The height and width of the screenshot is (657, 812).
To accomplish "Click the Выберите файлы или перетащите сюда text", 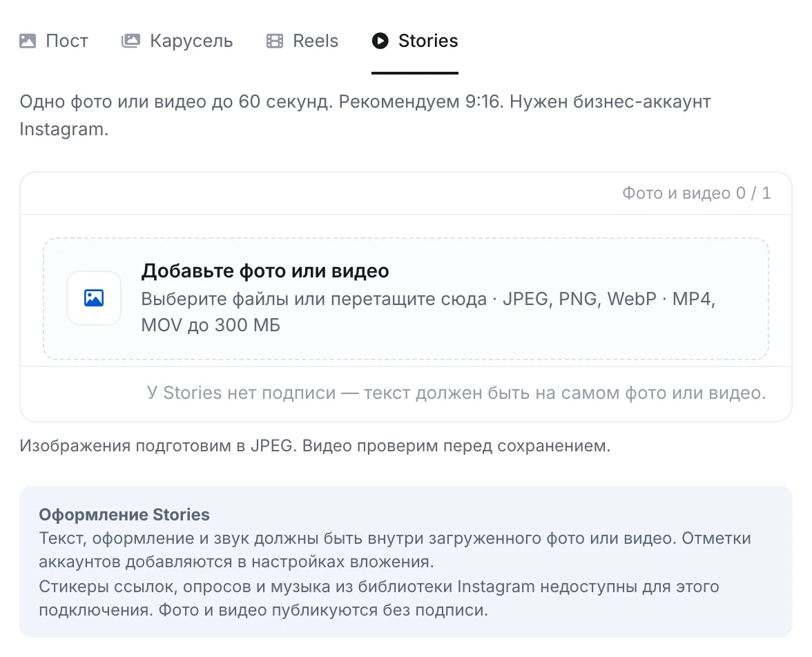I will (313, 299).
